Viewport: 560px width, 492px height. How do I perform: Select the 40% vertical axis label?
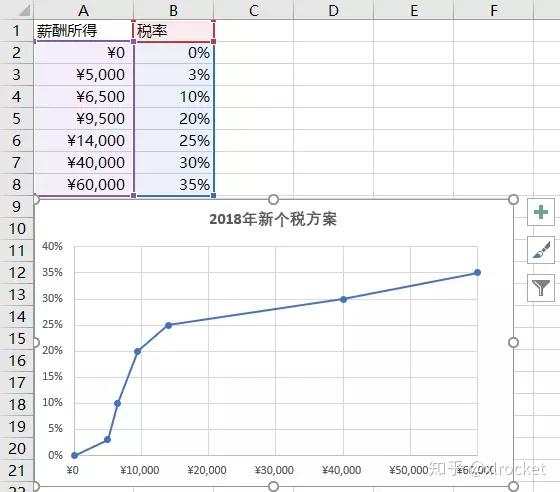click(x=52, y=246)
